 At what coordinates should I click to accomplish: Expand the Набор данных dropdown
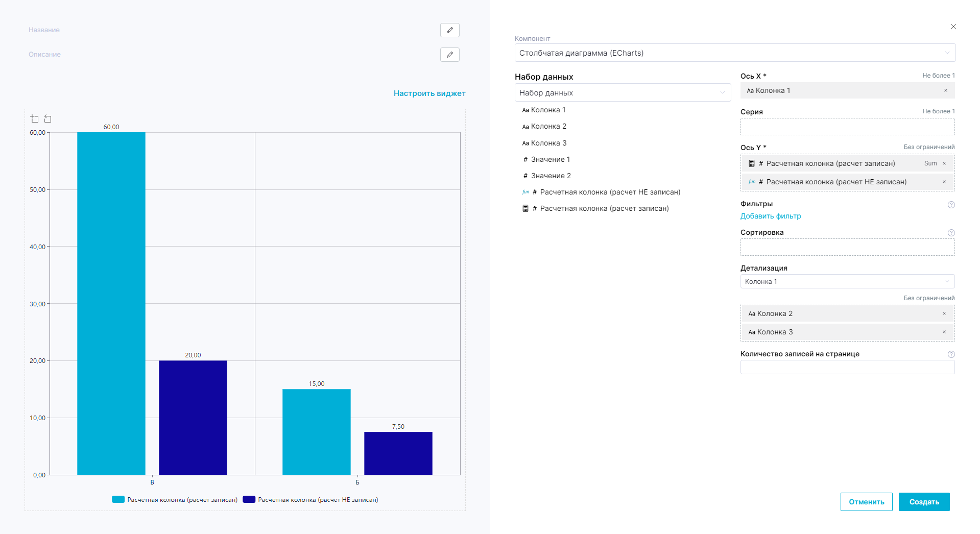pyautogui.click(x=622, y=92)
